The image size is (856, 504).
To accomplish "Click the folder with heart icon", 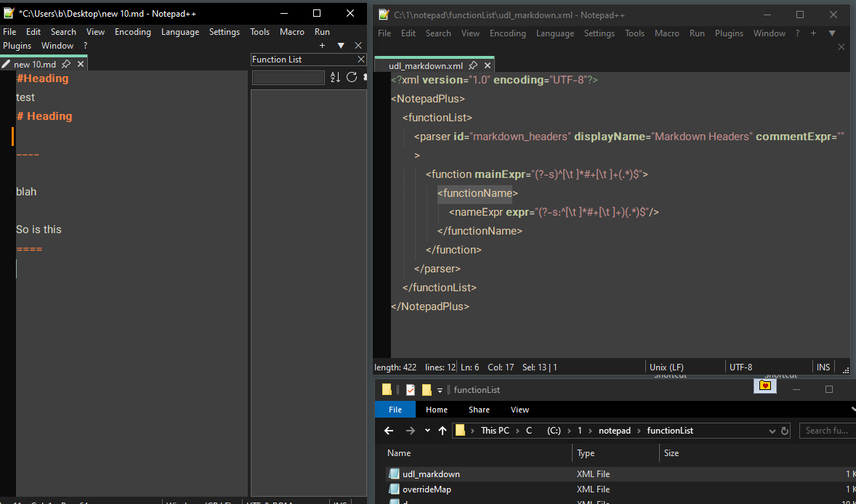I will [x=765, y=386].
